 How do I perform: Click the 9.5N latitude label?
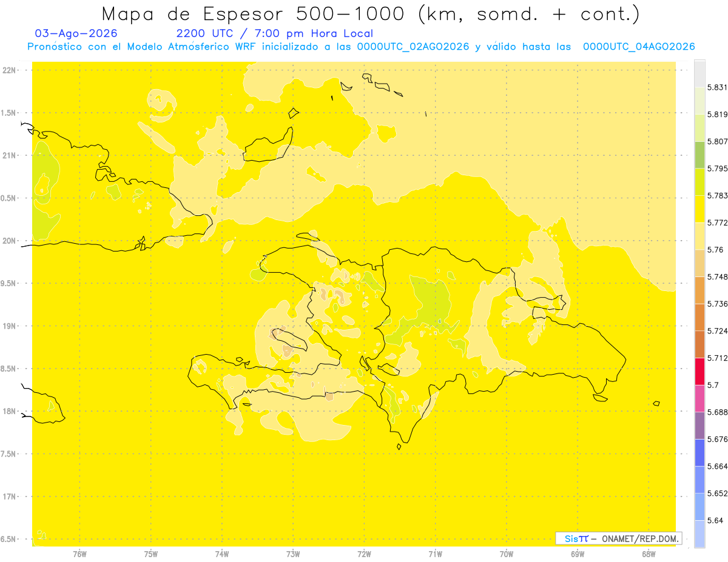(x=8, y=284)
